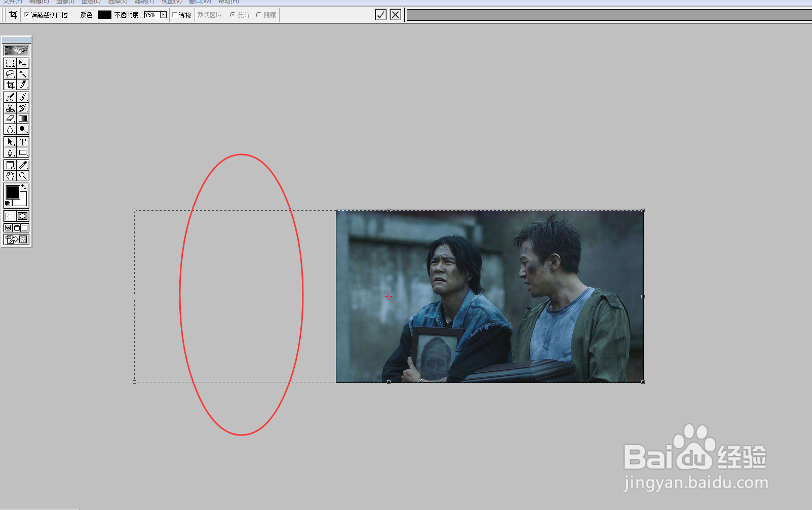
Task: Click crop box bottom-right corner handle
Action: [x=643, y=382]
